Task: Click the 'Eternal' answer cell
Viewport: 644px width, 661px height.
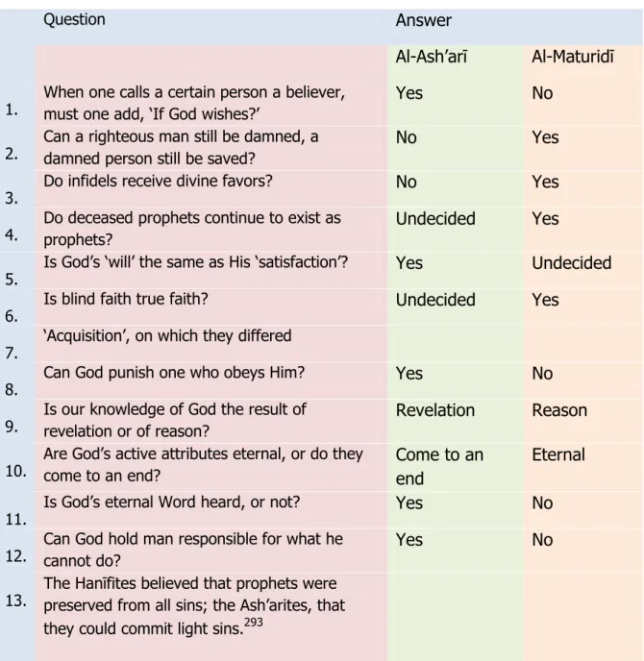Action: click(558, 454)
